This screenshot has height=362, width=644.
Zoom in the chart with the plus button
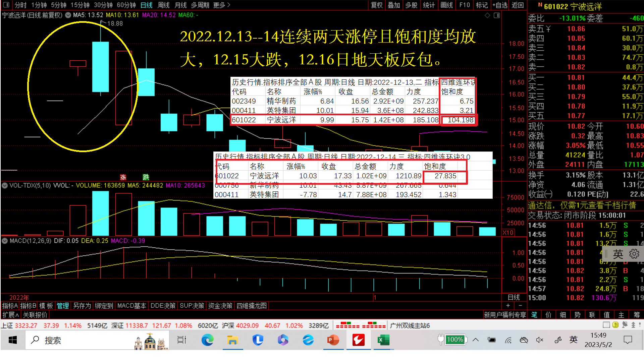(508, 305)
